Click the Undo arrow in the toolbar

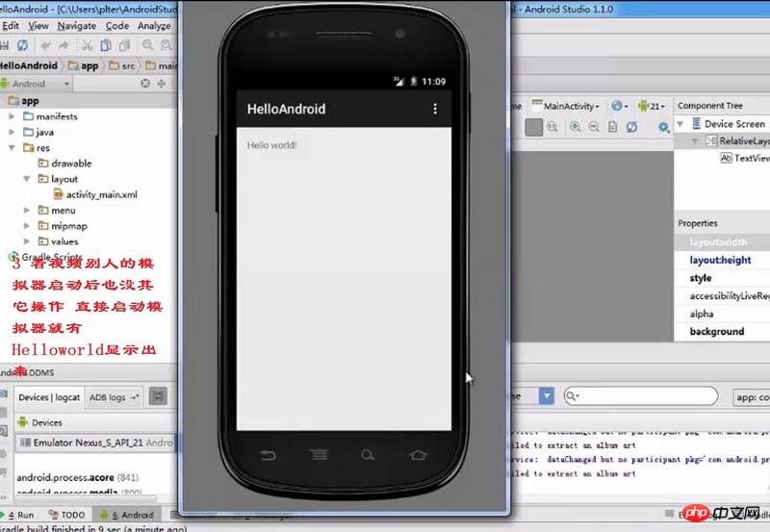click(46, 45)
